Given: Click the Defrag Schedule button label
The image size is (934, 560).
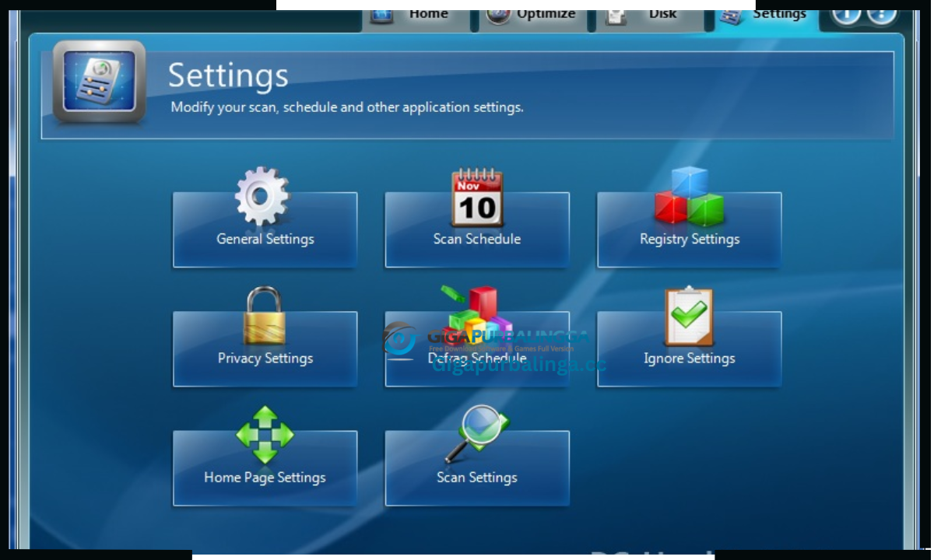Looking at the screenshot, I should click(x=477, y=359).
